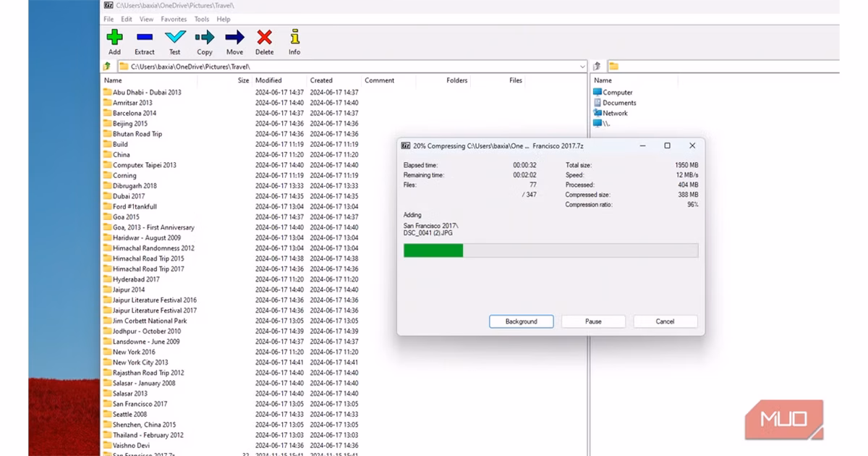Select the \\. entry icon in right panel
The image size is (868, 456).
[597, 123]
